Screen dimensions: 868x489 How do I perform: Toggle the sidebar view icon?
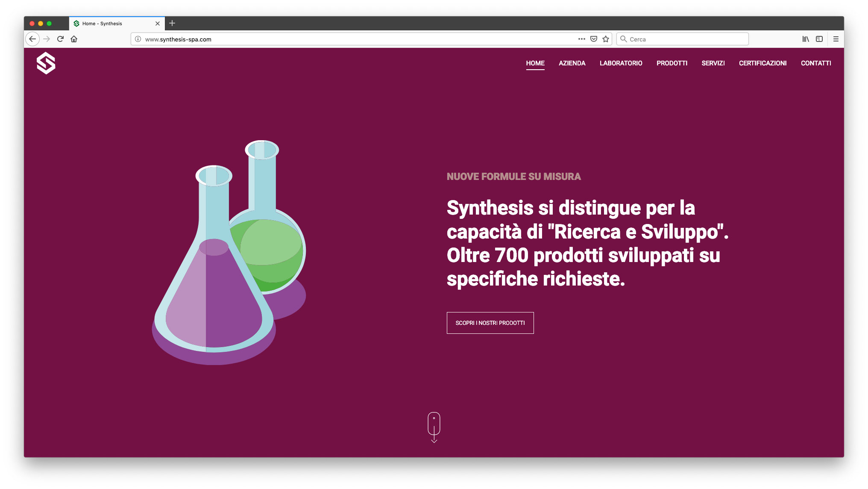coord(819,39)
